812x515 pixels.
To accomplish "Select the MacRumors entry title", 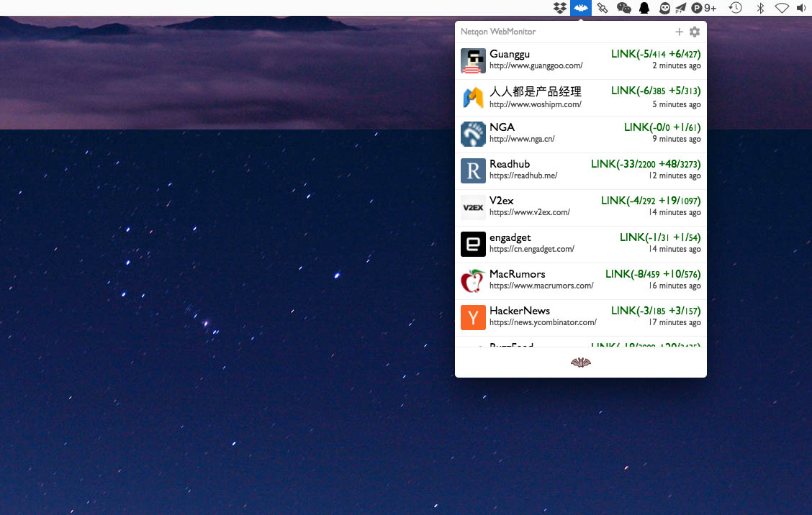I will 518,274.
